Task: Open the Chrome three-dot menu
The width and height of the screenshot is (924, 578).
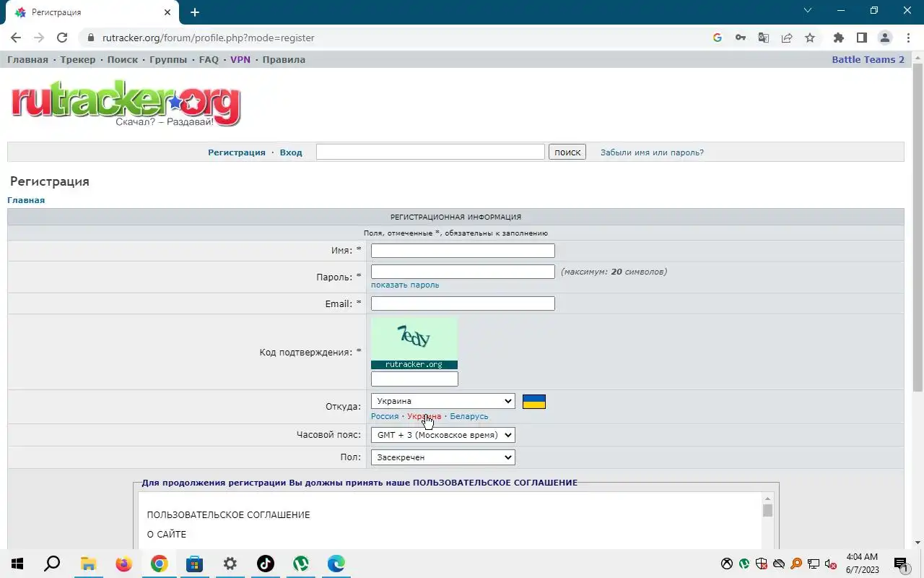Action: click(908, 38)
